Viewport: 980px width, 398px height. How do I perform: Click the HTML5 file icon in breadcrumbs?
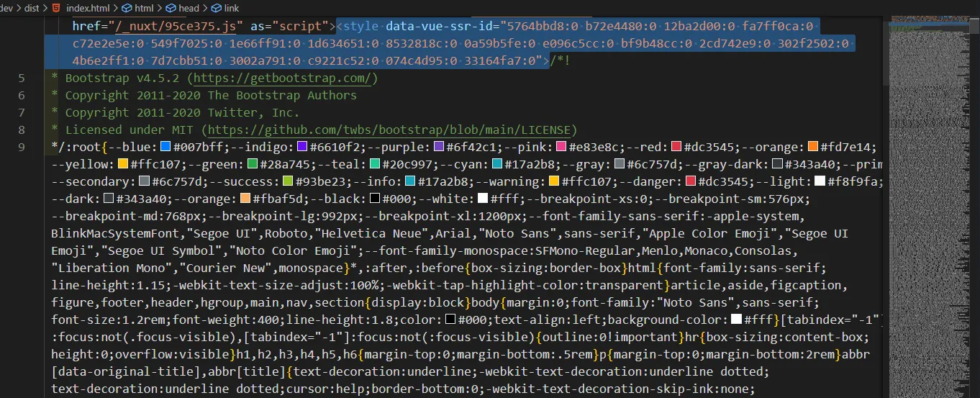pyautogui.click(x=56, y=8)
